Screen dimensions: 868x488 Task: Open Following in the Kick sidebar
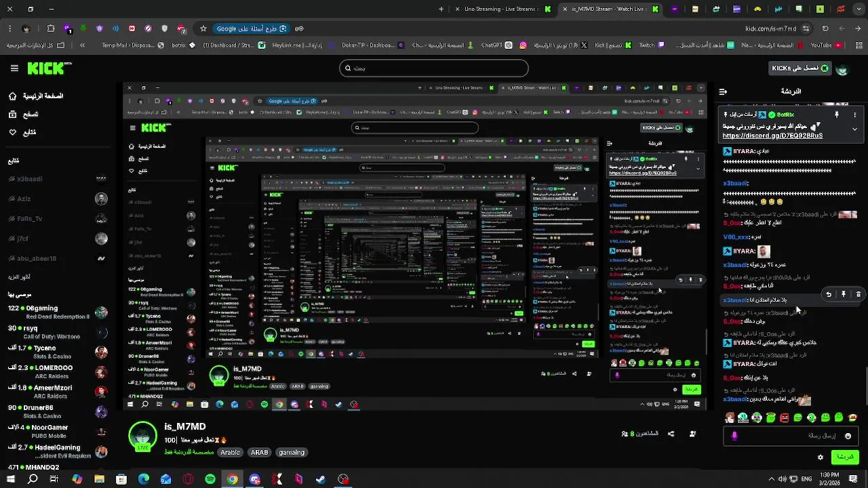tap(22, 132)
